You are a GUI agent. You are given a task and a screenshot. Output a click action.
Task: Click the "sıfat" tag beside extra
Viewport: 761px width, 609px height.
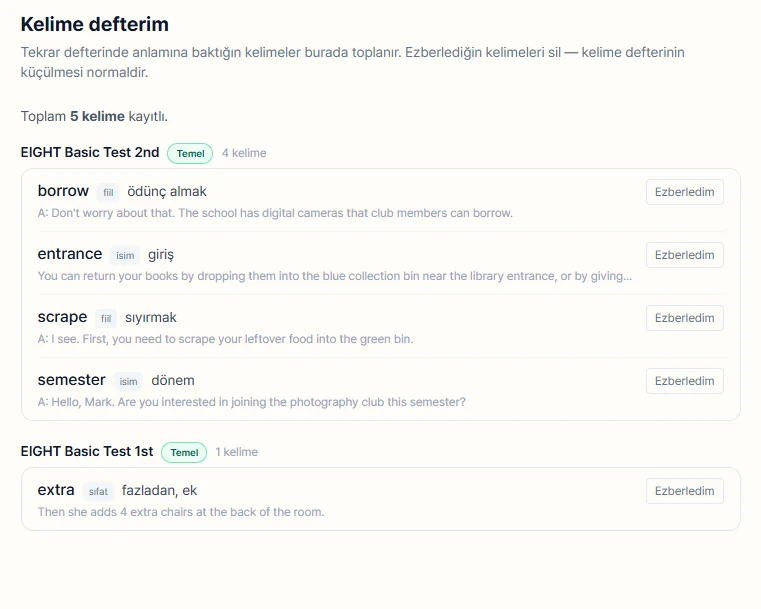[98, 492]
